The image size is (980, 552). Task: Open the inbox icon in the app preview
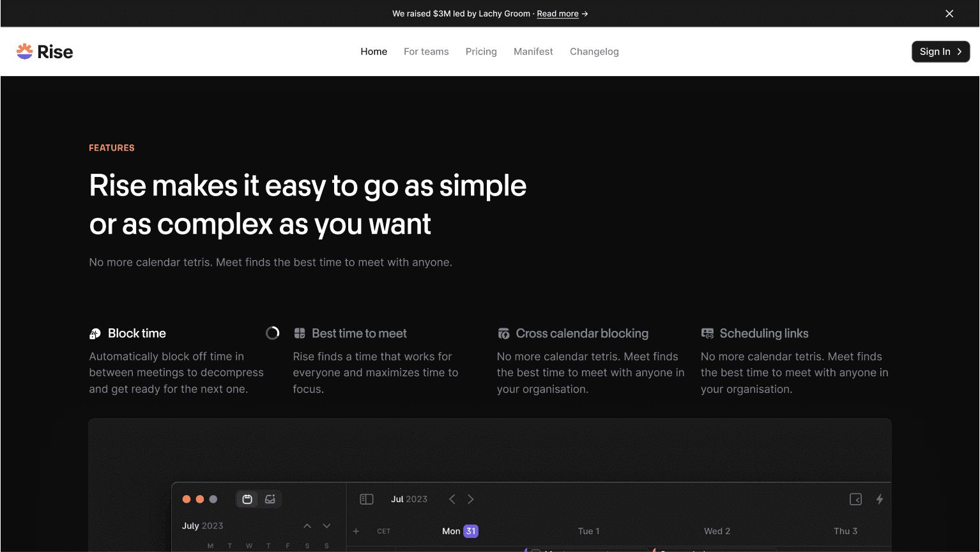click(x=270, y=499)
